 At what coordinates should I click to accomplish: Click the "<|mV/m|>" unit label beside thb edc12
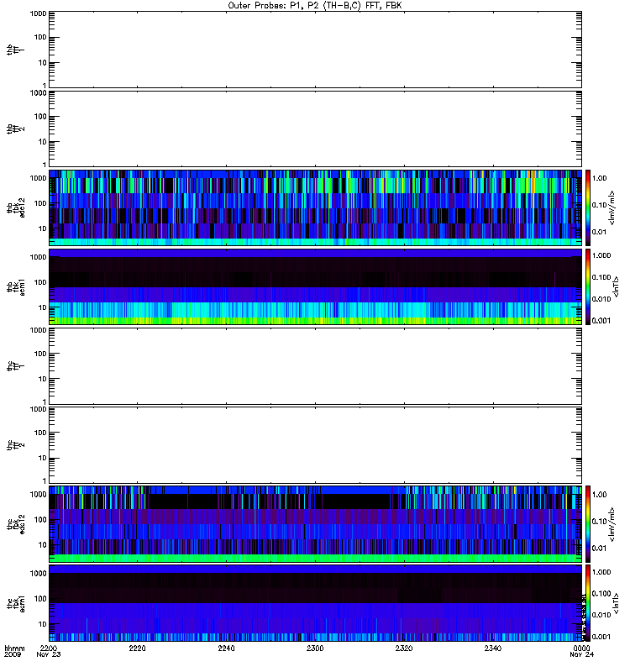point(612,207)
